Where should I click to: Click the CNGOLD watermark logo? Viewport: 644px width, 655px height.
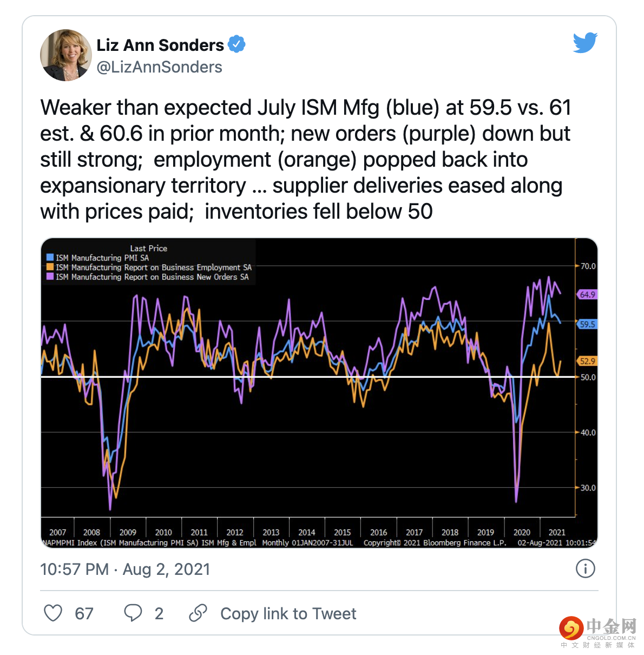coord(597,631)
